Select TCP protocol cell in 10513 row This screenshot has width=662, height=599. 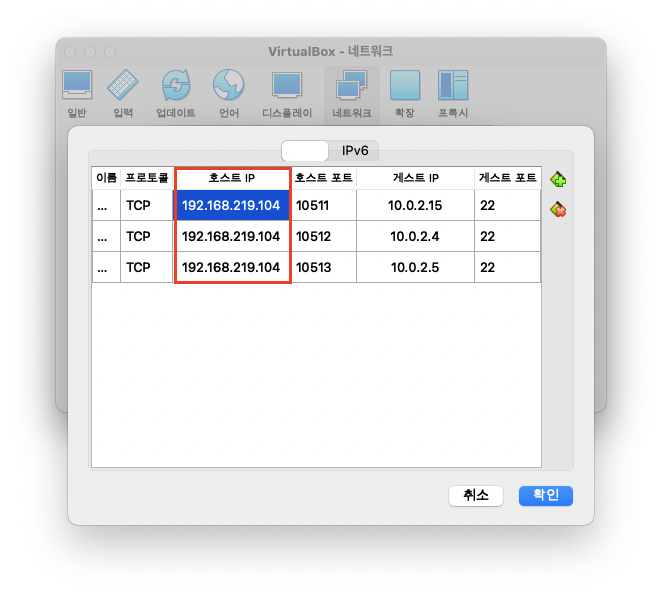(x=147, y=267)
